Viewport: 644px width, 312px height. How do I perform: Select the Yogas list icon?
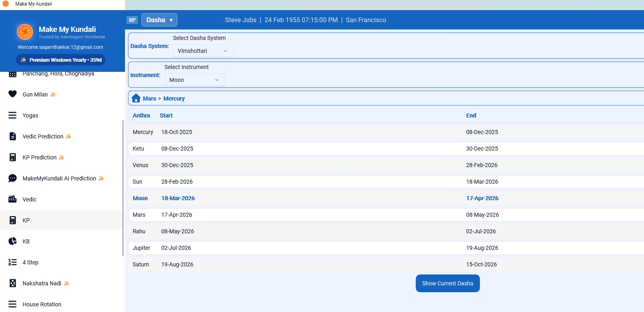click(x=13, y=115)
